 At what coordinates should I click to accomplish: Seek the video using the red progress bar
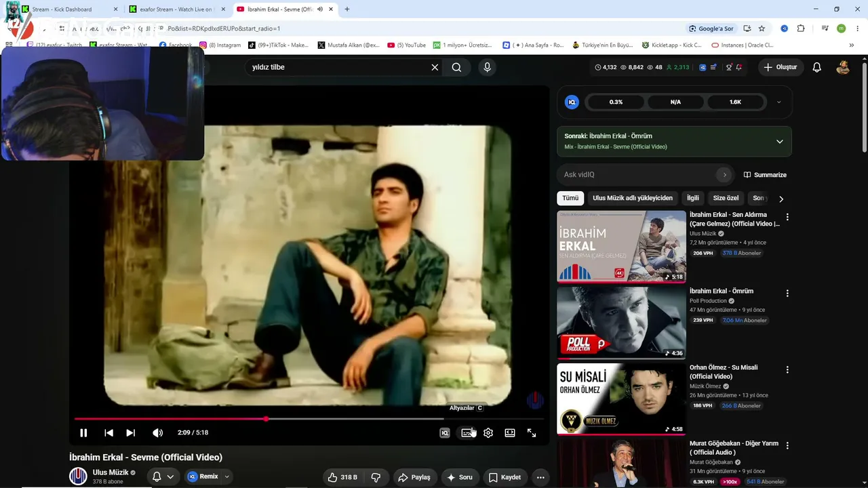pos(309,419)
